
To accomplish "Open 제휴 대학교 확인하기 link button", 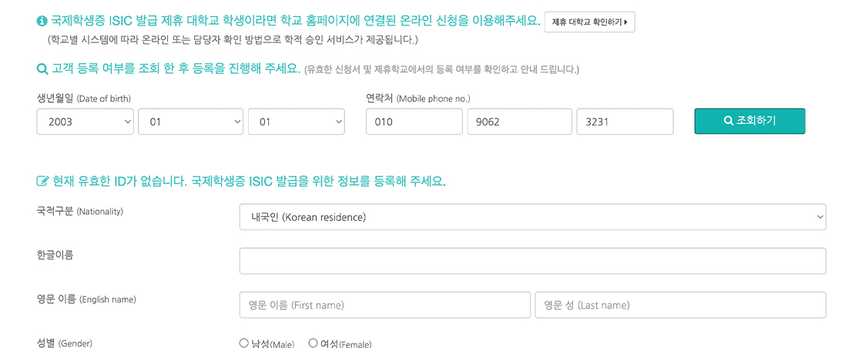I will coord(589,22).
